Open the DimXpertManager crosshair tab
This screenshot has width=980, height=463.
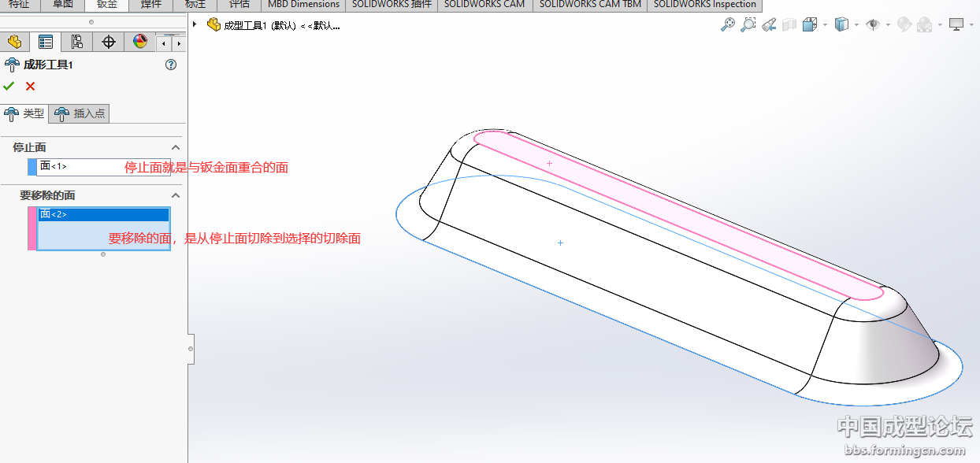point(109,42)
